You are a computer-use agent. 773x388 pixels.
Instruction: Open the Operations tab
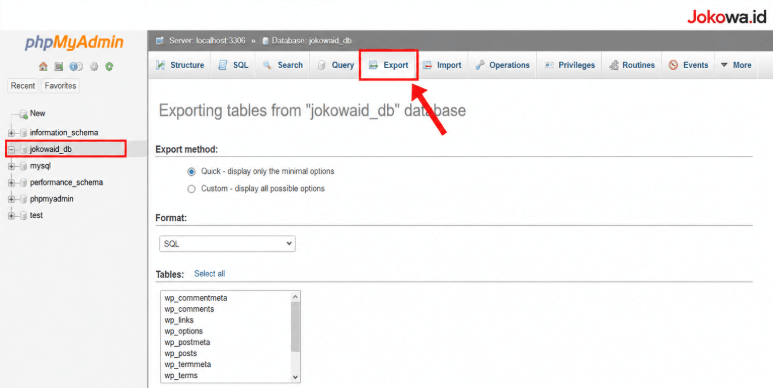502,65
